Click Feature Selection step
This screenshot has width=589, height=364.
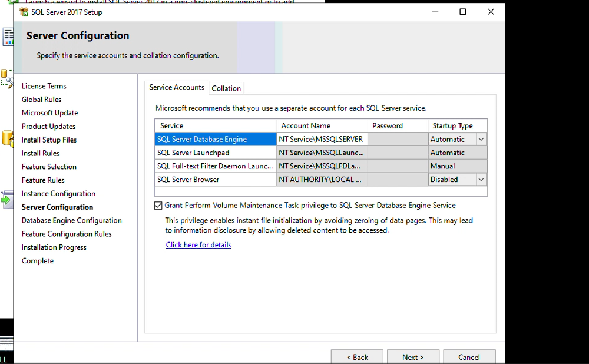(x=49, y=167)
